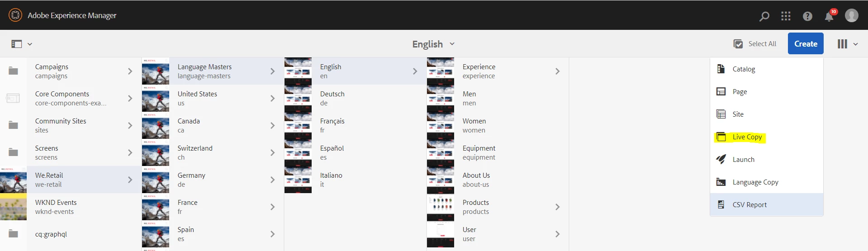Screen dimensions: 868x251
Task: Choose CSV Report from Create menu
Action: [767, 204]
